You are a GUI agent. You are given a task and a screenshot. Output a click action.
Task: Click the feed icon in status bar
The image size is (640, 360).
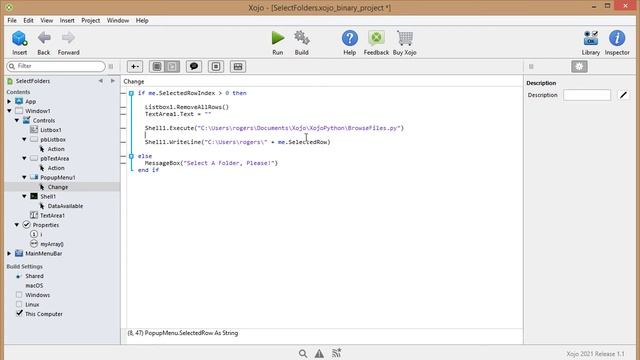point(336,353)
